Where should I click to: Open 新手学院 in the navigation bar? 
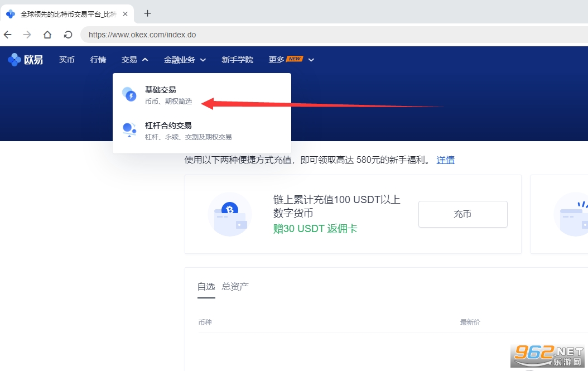point(237,60)
